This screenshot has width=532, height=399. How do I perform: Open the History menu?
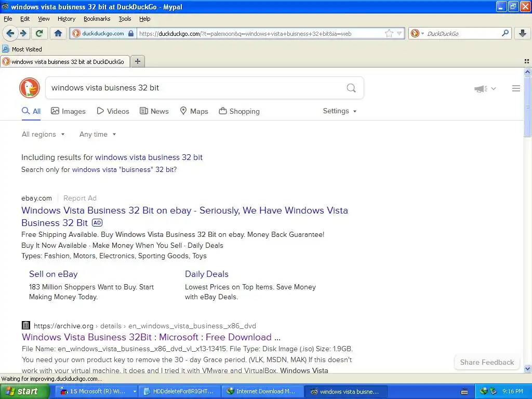[x=66, y=19]
